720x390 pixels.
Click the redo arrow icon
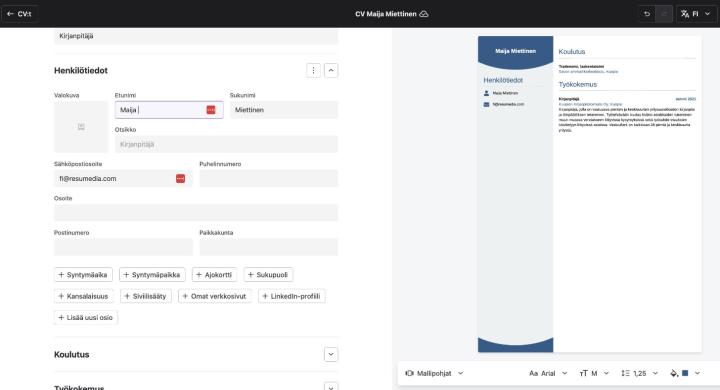664,14
